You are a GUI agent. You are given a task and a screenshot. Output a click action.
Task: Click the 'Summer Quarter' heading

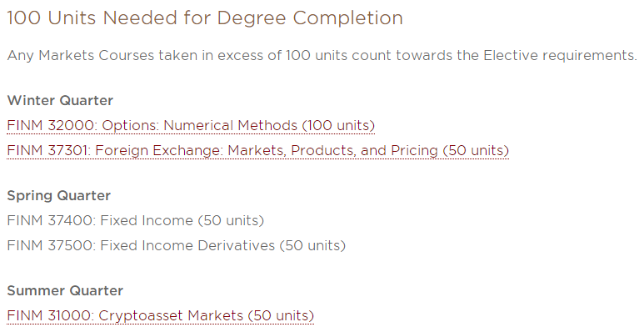tap(65, 290)
